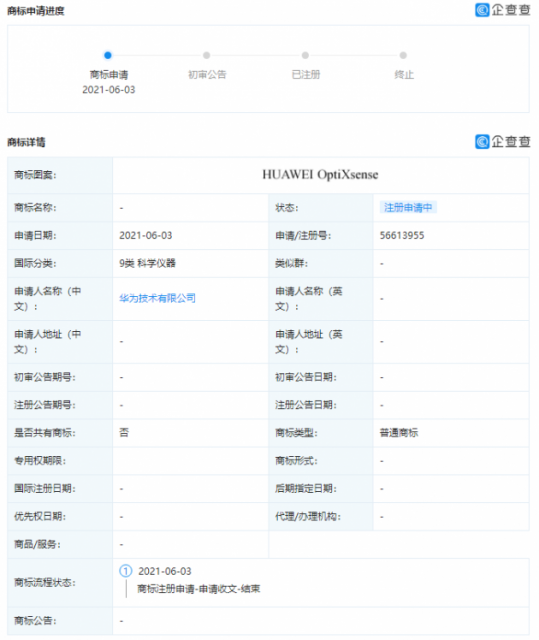Image resolution: width=539 pixels, height=640 pixels.
Task: Click the 商标注册申请-申请收文-结束 flow entry
Action: pyautogui.click(x=199, y=589)
